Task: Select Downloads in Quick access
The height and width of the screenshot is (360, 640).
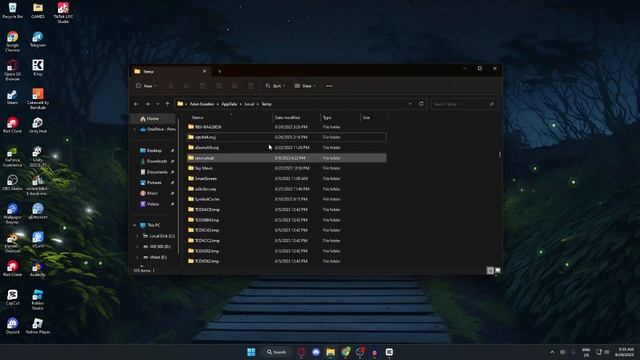Action: pyautogui.click(x=157, y=161)
